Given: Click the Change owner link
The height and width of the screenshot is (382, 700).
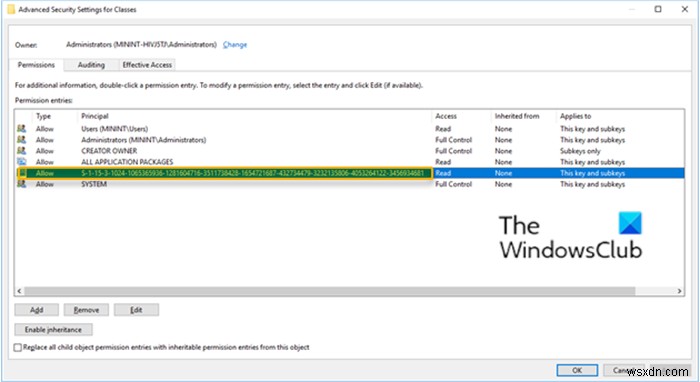Looking at the screenshot, I should pos(235,45).
